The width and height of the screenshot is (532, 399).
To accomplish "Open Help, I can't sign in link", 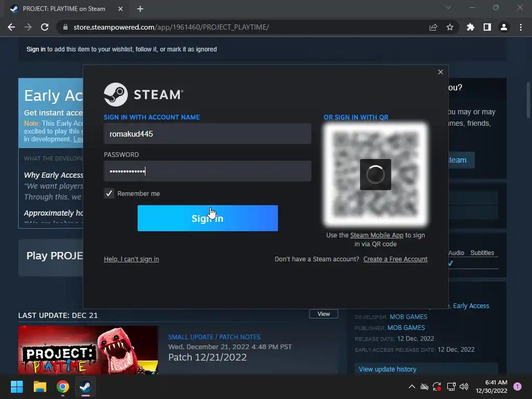I will coord(131,259).
